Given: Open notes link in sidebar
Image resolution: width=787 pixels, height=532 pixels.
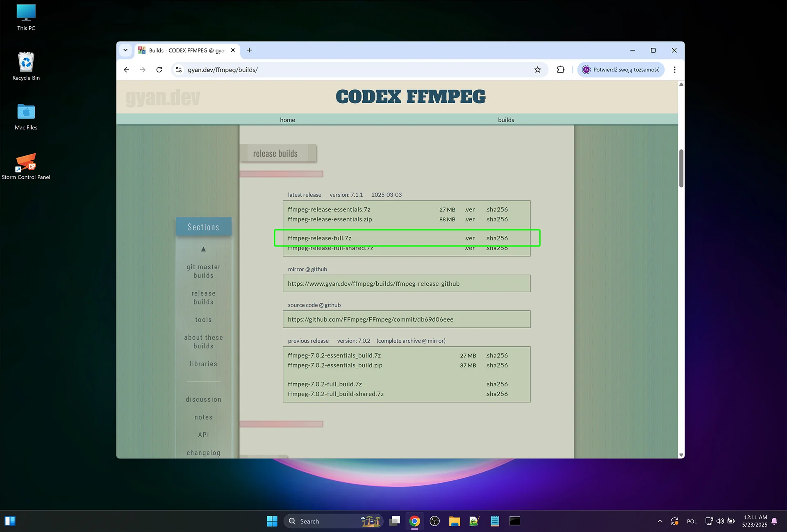Looking at the screenshot, I should 203,417.
